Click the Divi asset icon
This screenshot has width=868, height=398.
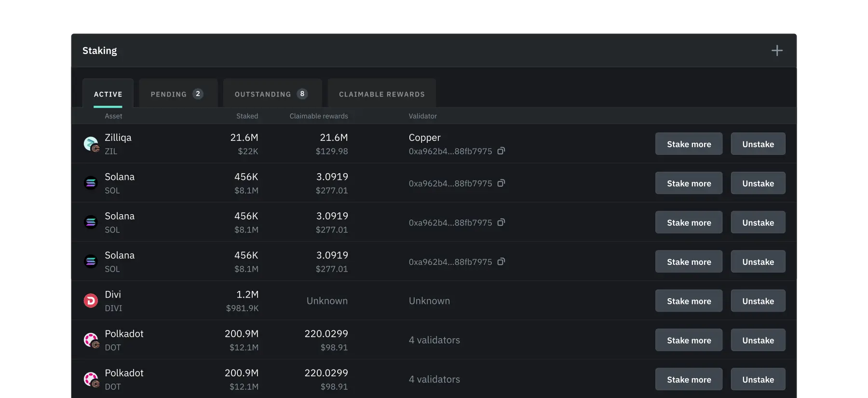(x=91, y=301)
